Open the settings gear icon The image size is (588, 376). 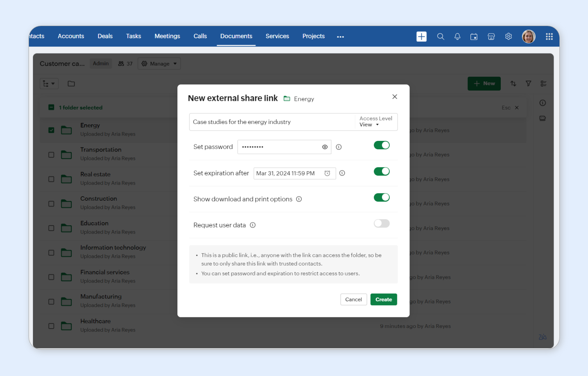pyautogui.click(x=508, y=37)
